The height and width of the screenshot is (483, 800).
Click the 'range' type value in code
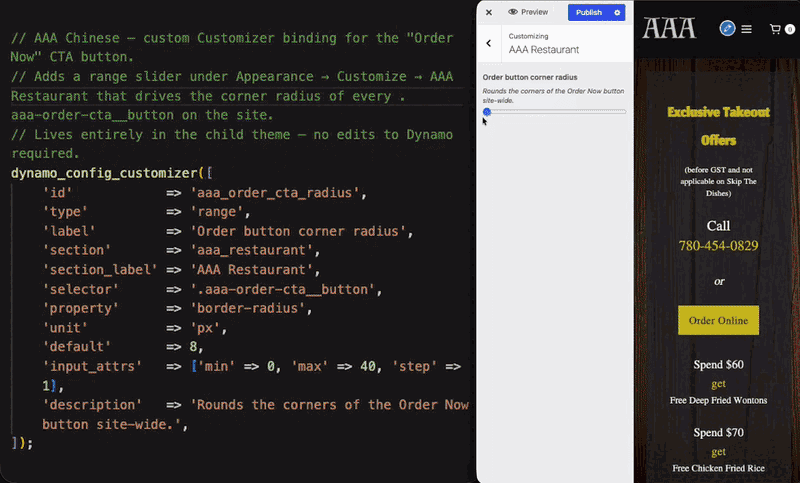click(217, 212)
